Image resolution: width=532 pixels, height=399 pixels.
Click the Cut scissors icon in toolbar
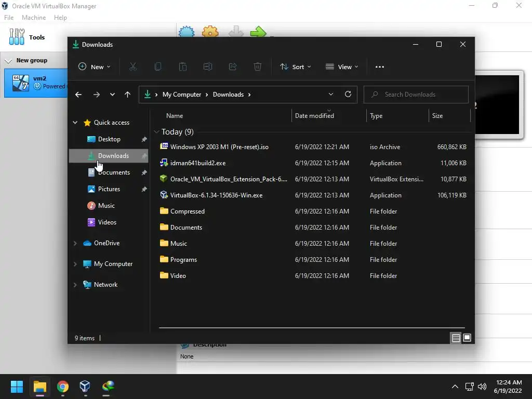[x=132, y=67]
